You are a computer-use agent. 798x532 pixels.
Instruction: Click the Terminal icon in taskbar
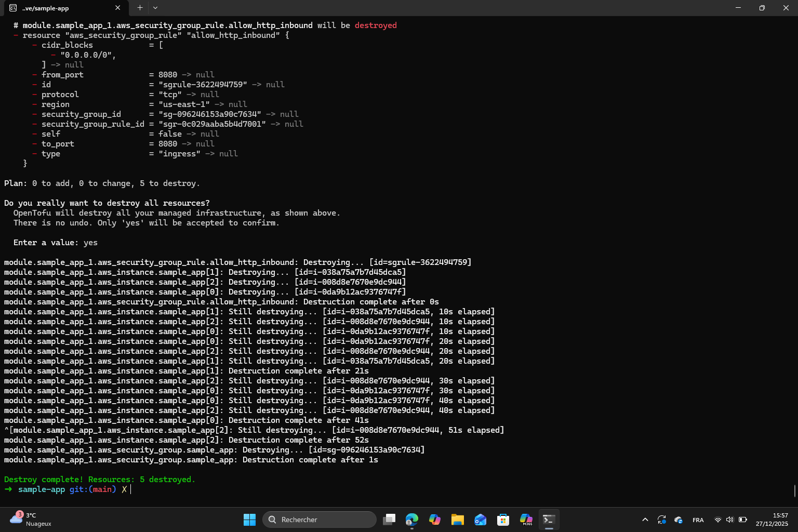549,520
